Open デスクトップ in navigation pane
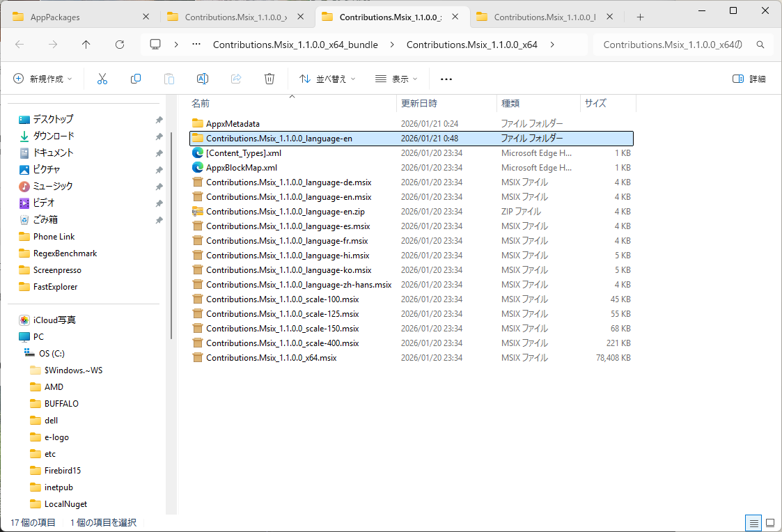The image size is (782, 532). pyautogui.click(x=53, y=119)
